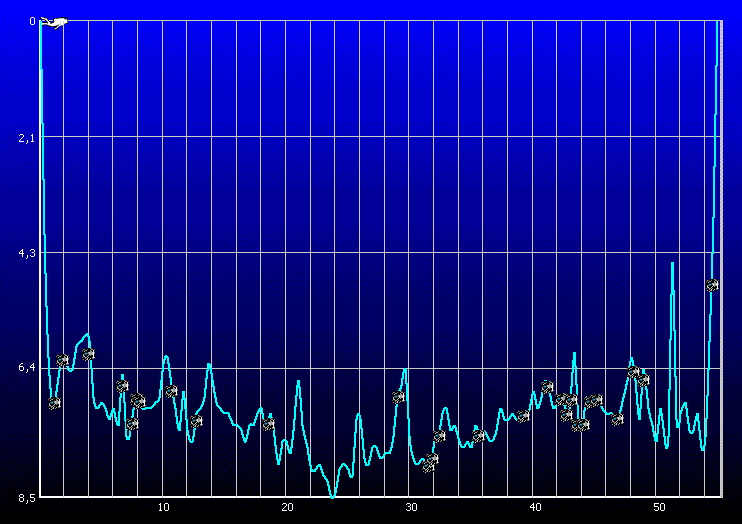Click the camera icon just after minute 10
742x524 pixels.
171,391
